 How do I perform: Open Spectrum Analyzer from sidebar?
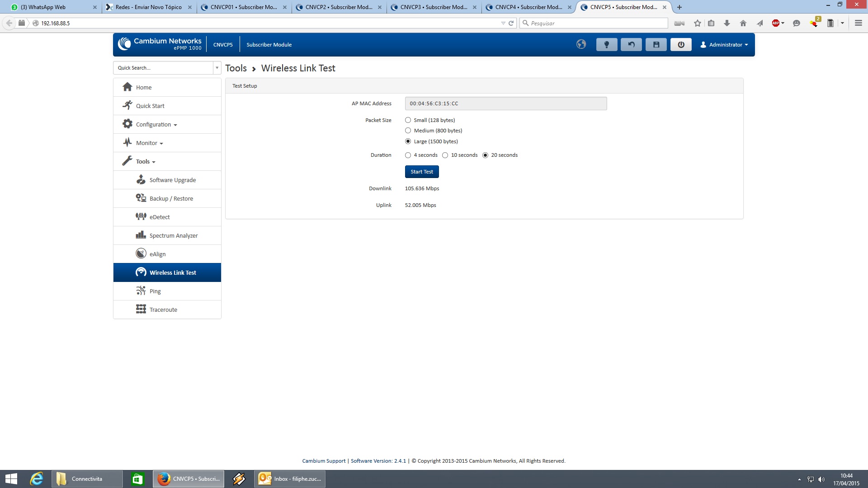(173, 235)
